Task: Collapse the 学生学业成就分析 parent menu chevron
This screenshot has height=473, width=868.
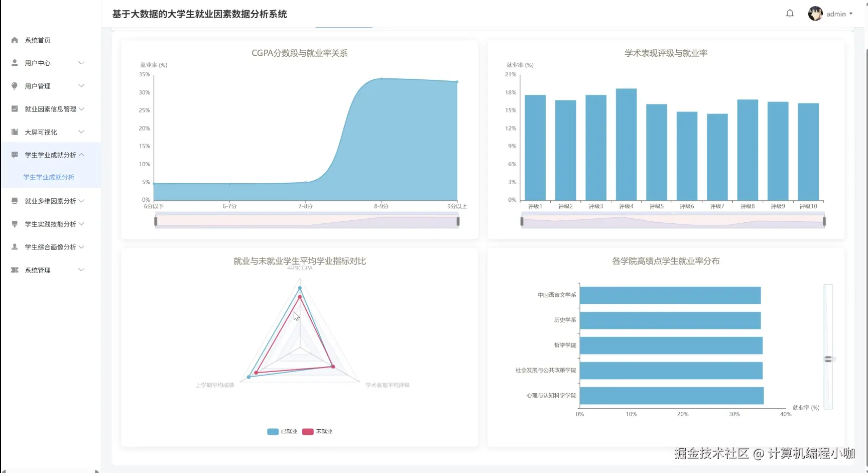Action: (81, 155)
